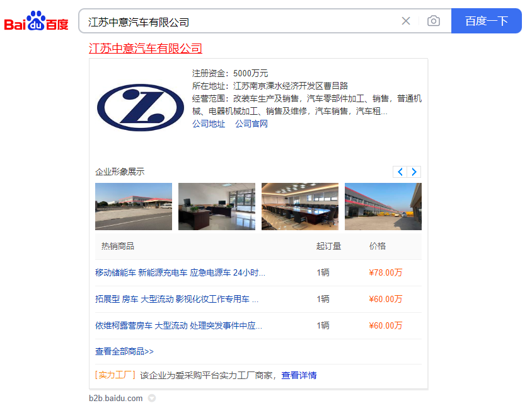Screen dimensions: 532x403
Task: Click the 热销商品 column header
Action: 118,246
